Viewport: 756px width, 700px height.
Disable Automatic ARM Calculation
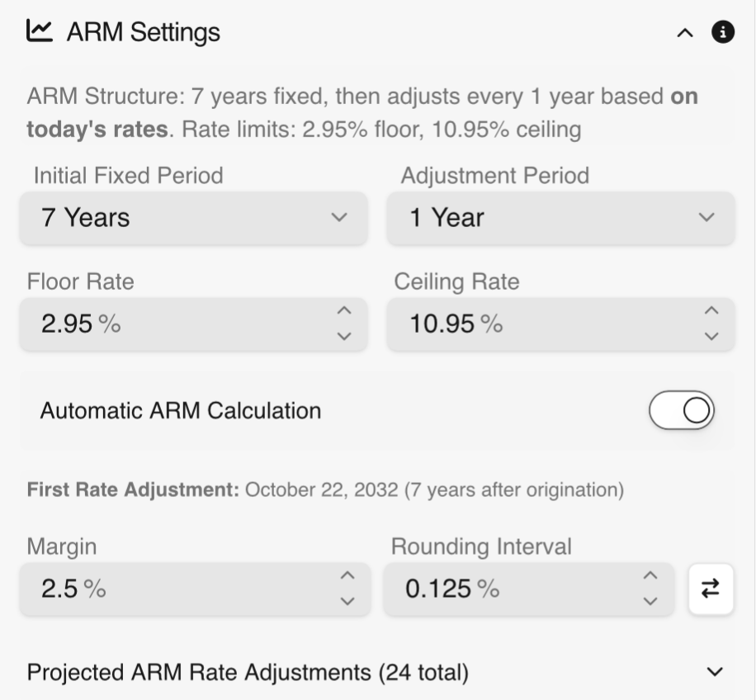click(x=682, y=409)
